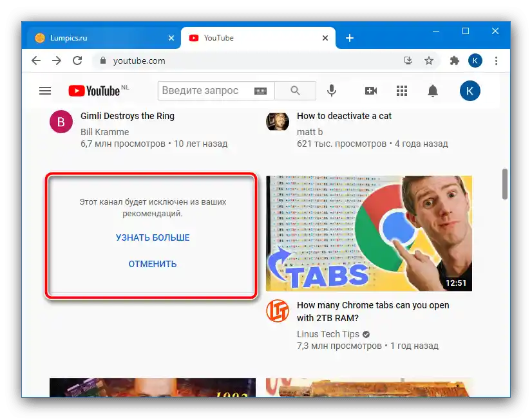
Task: Click the 7,3 млн просмотров text
Action: click(339, 346)
